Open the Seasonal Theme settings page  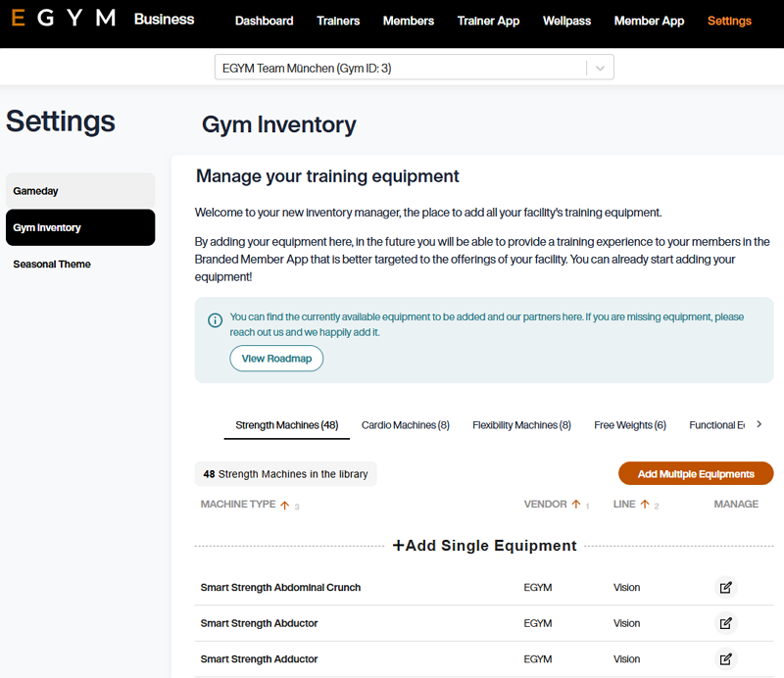[51, 264]
